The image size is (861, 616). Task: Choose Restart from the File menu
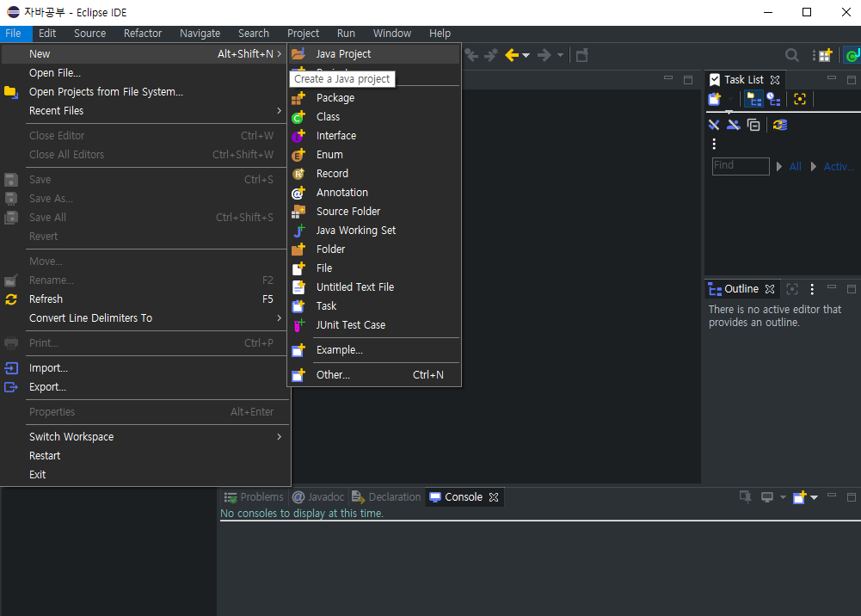tap(145, 456)
